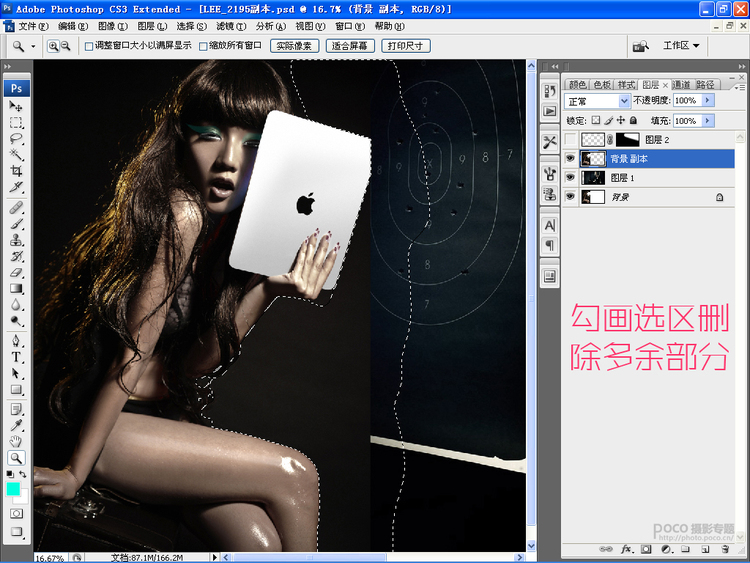Click the zoom out option icon
Viewport: 750px width, 563px height.
66,46
